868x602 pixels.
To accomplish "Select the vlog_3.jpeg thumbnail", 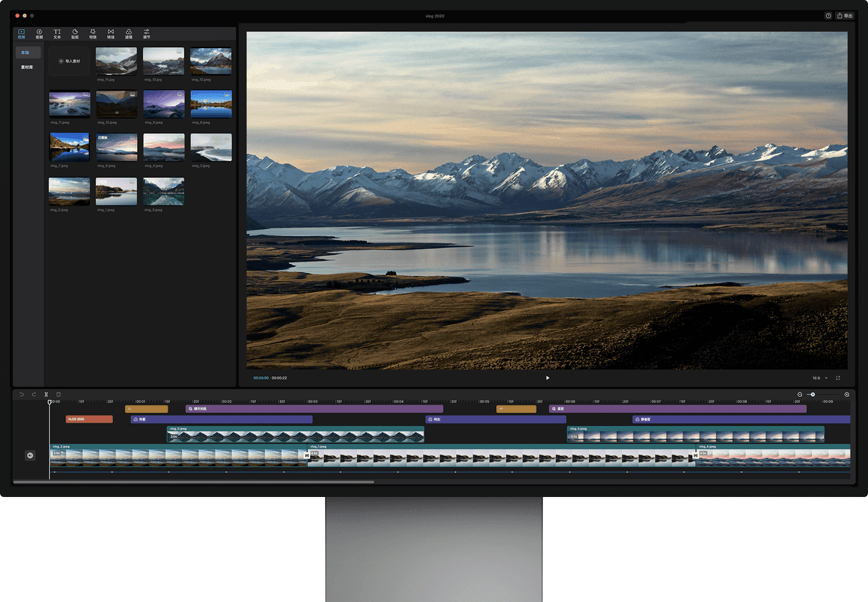I will (x=211, y=147).
